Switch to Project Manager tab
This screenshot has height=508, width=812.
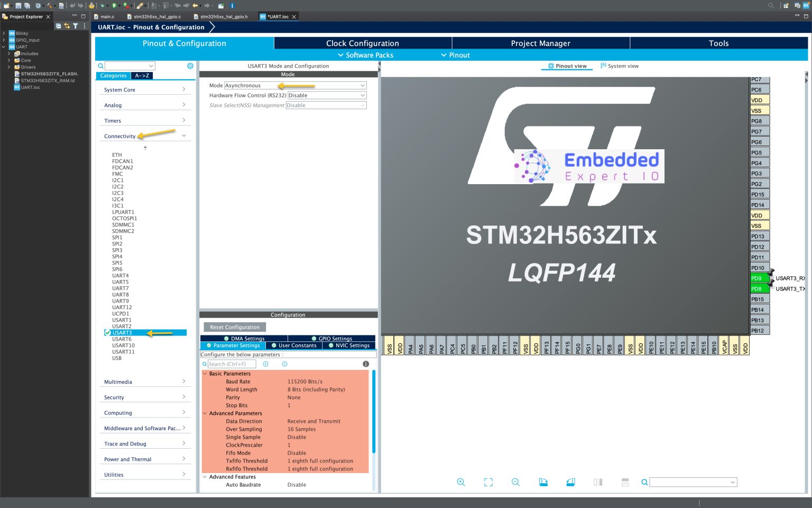(540, 43)
